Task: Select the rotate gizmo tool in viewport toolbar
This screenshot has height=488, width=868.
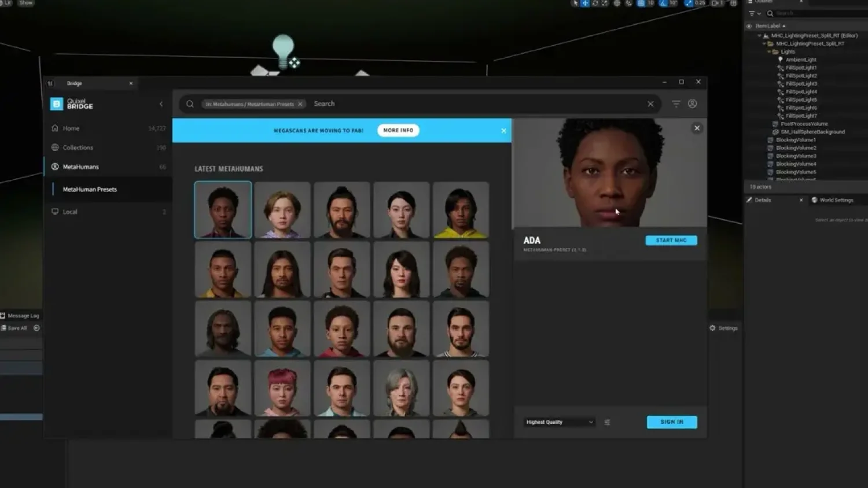Action: point(595,3)
